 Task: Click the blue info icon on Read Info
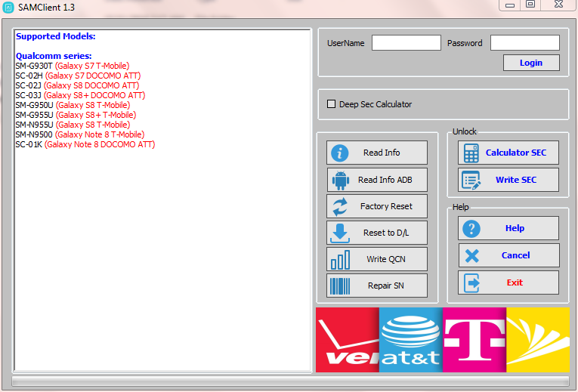pos(339,153)
